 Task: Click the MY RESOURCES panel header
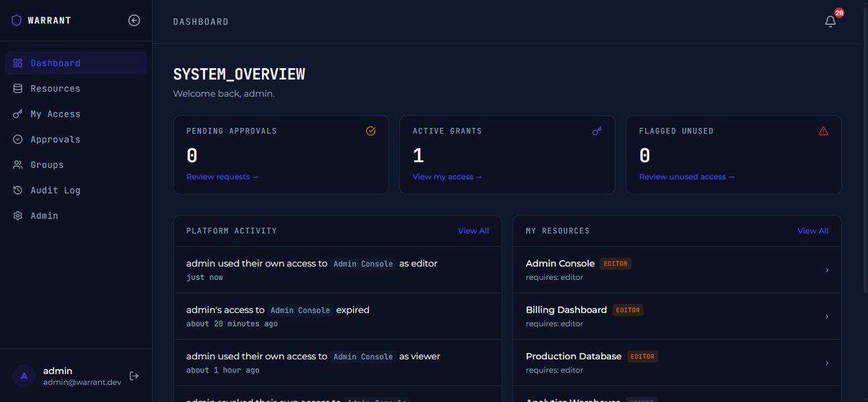coord(558,231)
